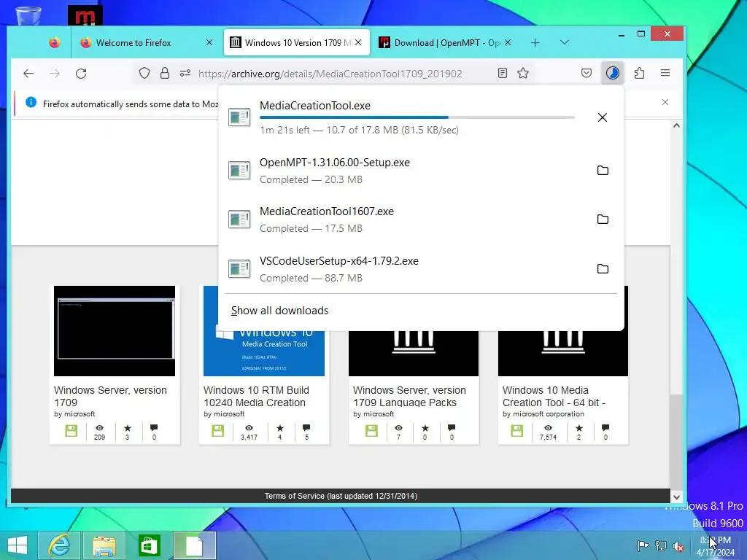Click views eye icon on Media Creation Tool 64 bit card

pyautogui.click(x=548, y=428)
